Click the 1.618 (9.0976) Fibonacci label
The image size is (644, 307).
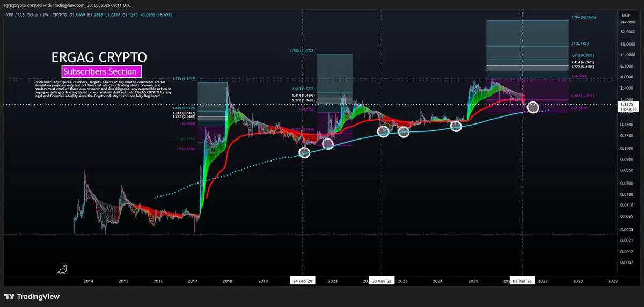click(x=583, y=55)
